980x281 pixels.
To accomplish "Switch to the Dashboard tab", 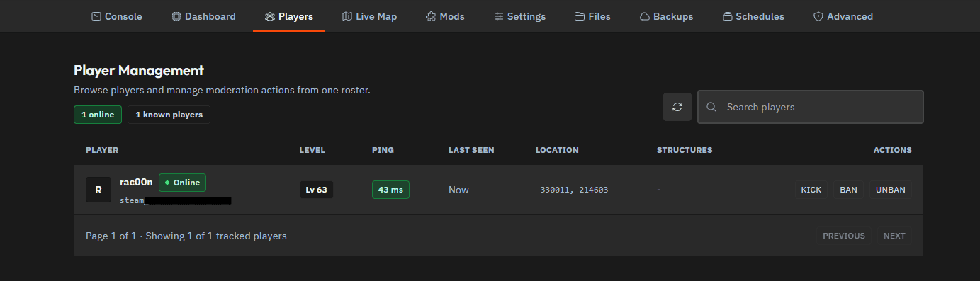I will point(203,16).
